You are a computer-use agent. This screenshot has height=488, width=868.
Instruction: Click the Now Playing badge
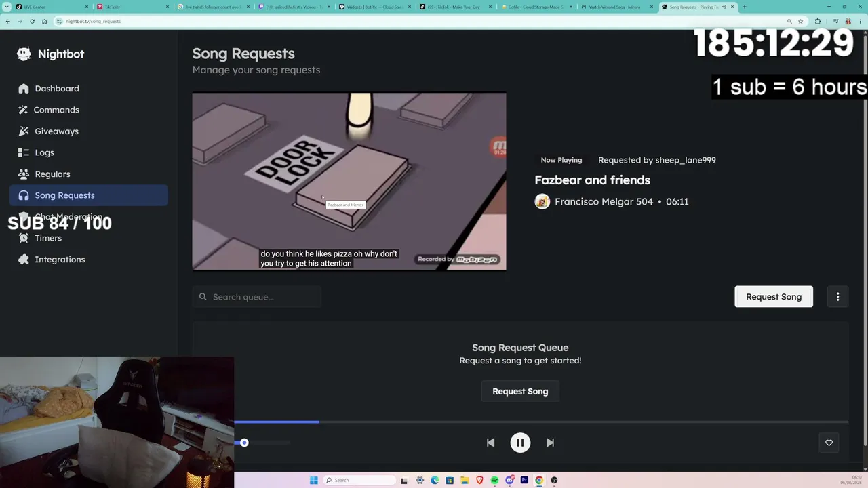561,160
